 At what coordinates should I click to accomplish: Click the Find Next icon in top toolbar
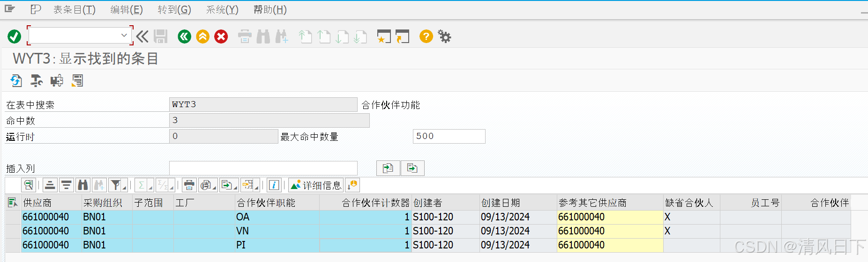pos(282,36)
